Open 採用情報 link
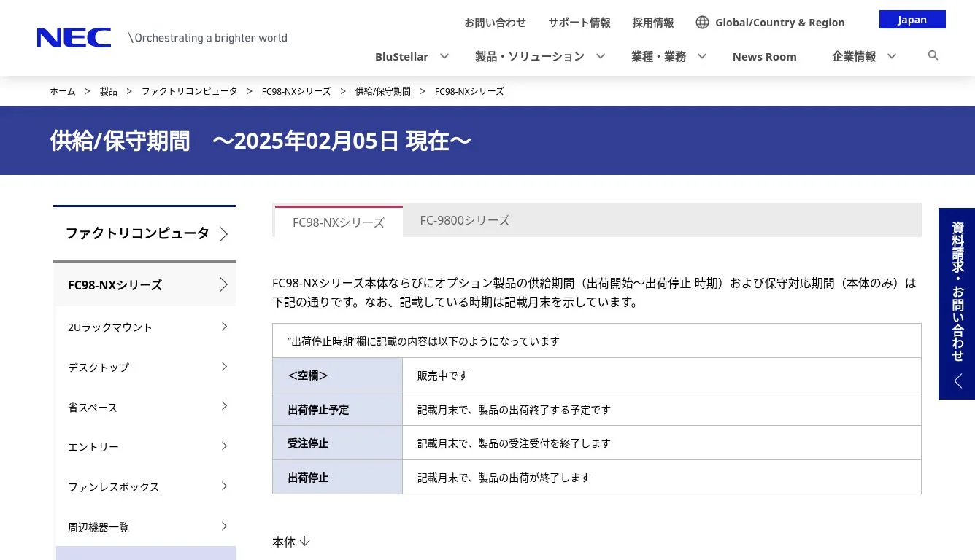 pyautogui.click(x=653, y=23)
